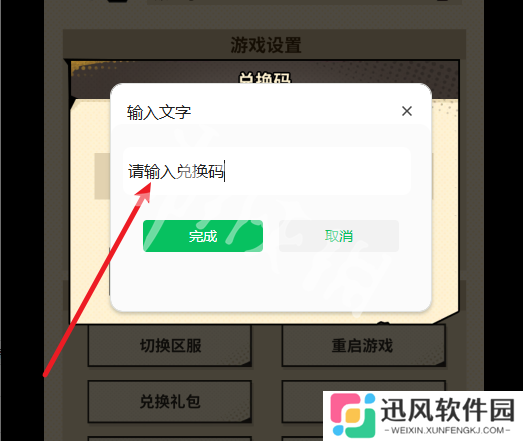Select the 重启游戏 restart game button
Image resolution: width=523 pixels, height=441 pixels.
point(363,346)
